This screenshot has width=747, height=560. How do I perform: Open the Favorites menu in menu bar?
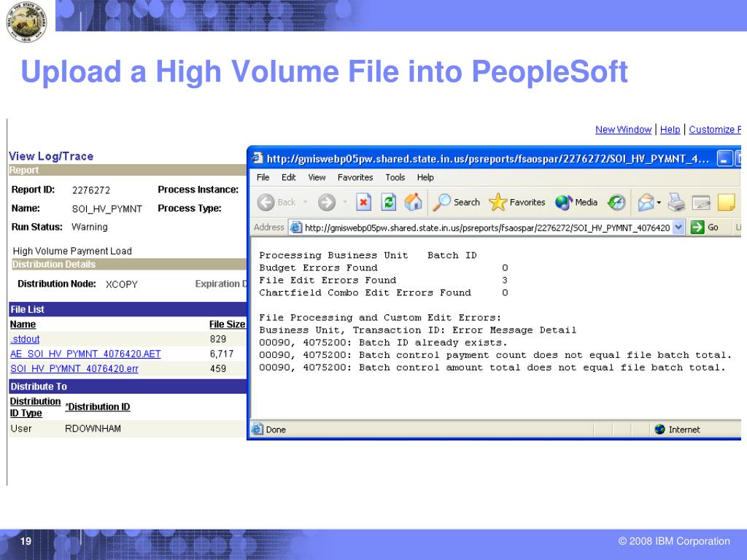(x=355, y=177)
